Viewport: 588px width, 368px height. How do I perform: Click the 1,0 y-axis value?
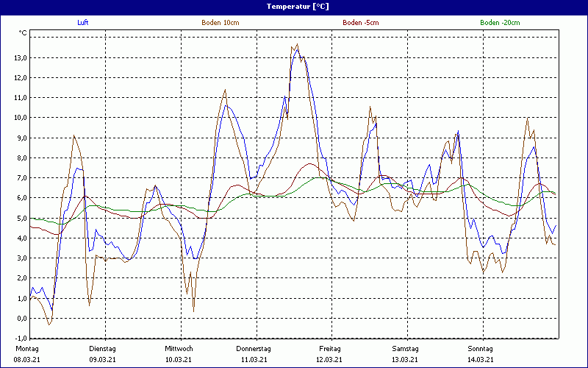21,299
